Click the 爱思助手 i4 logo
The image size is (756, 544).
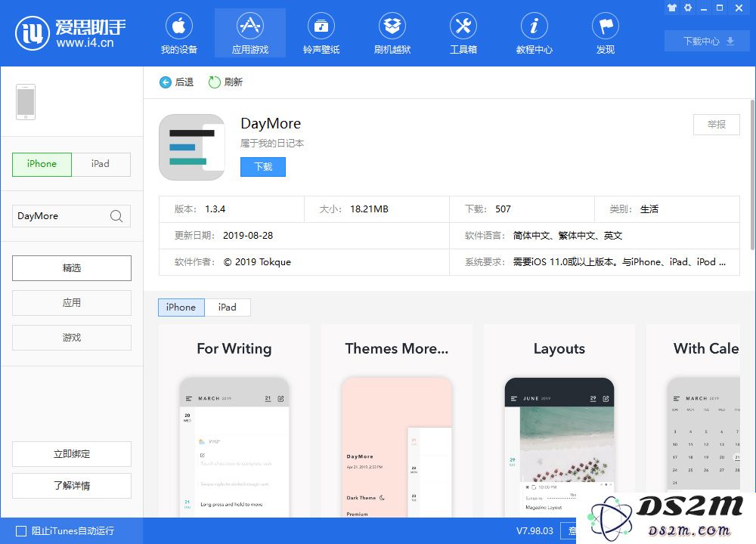coord(70,33)
